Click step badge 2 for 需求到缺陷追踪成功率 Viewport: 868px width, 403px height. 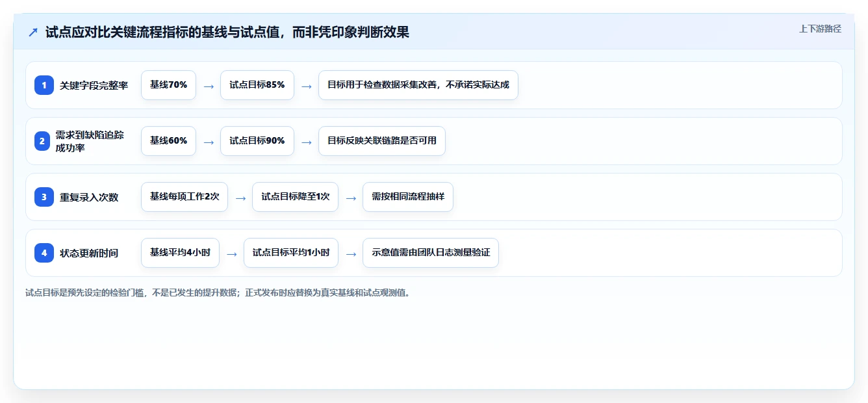42,141
